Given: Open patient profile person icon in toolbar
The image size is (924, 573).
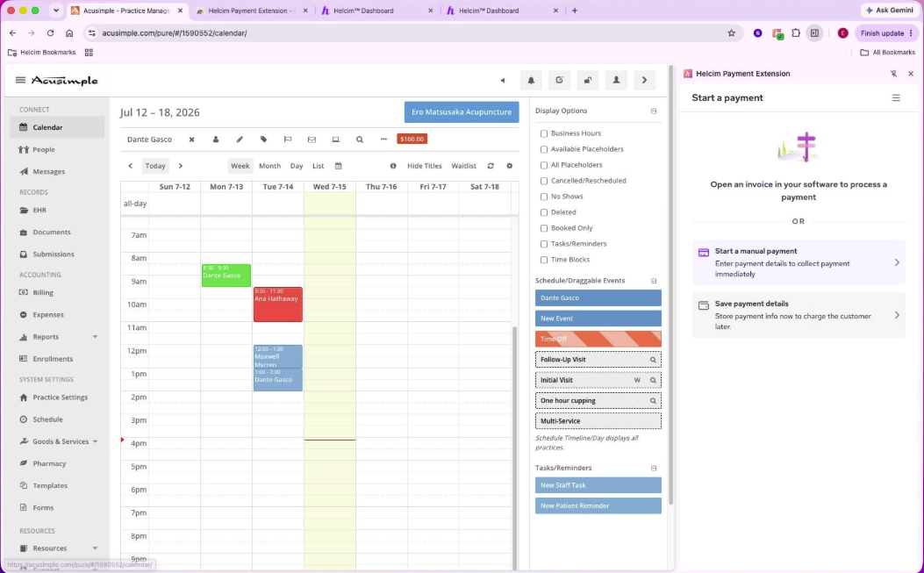Looking at the screenshot, I should coord(216,140).
